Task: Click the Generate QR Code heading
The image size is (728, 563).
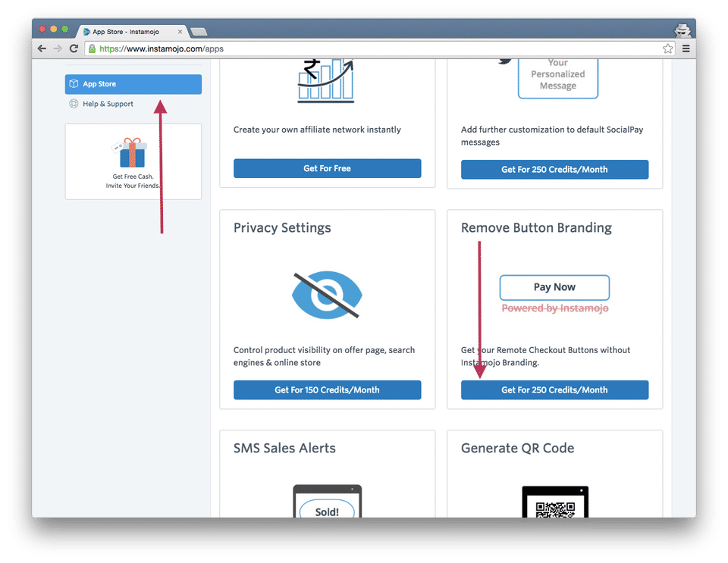Action: point(518,448)
